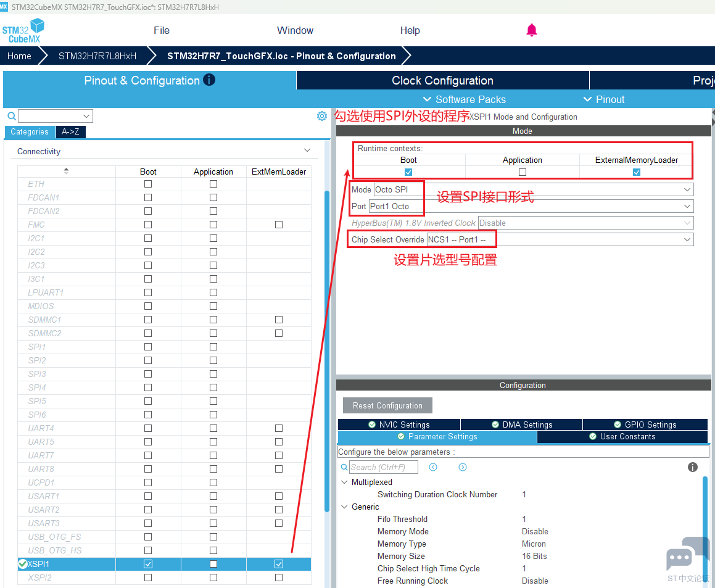Open the Mode Octo SPI dropdown
715x588 pixels.
pyautogui.click(x=687, y=190)
